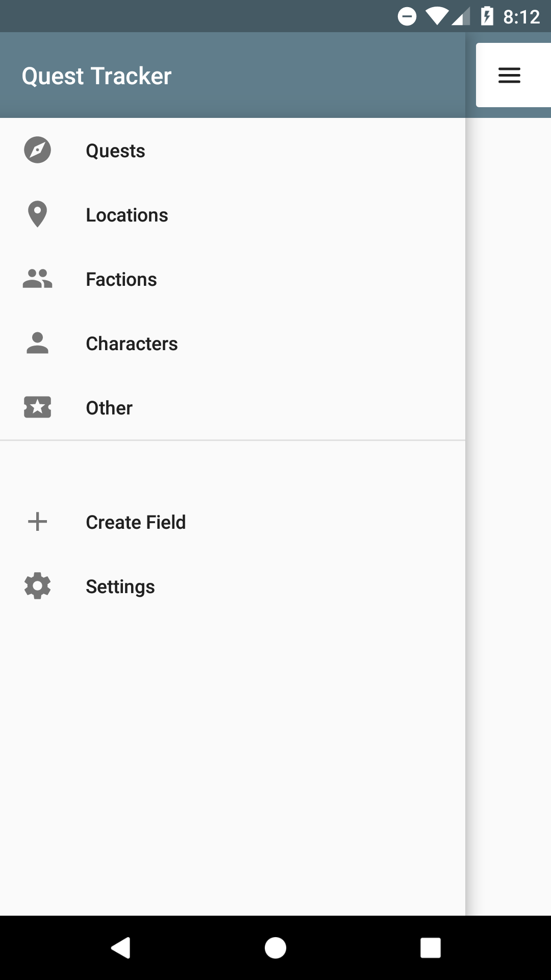Toggle the hamburger menu button
This screenshot has width=551, height=980.
509,75
